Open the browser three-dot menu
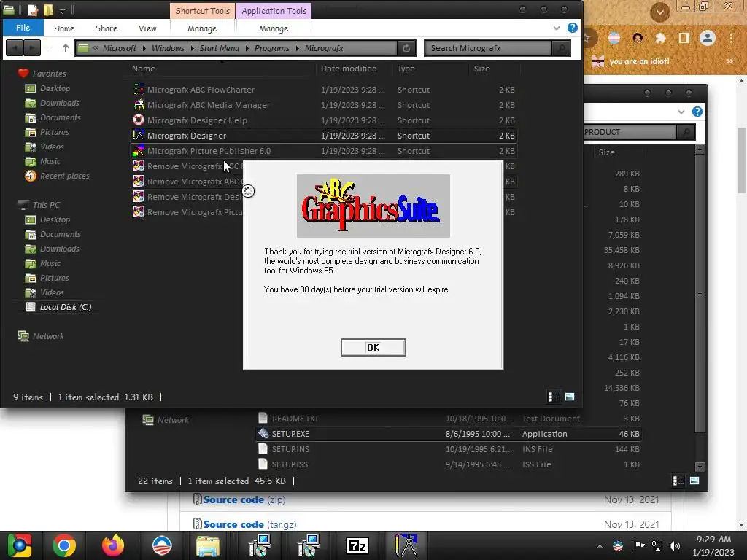 coord(731,38)
